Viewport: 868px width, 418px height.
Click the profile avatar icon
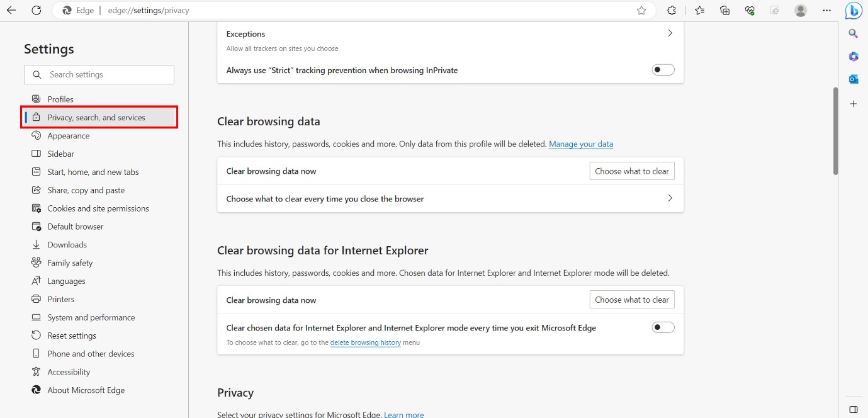point(801,11)
